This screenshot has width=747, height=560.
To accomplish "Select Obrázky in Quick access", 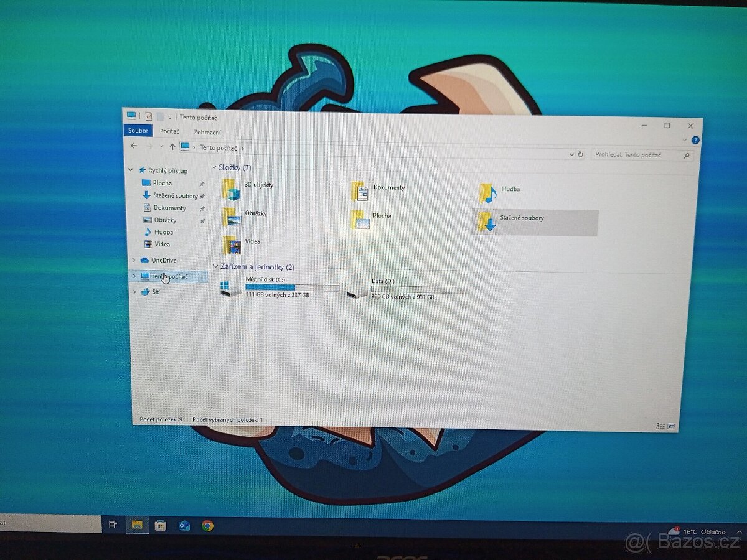I will click(160, 220).
